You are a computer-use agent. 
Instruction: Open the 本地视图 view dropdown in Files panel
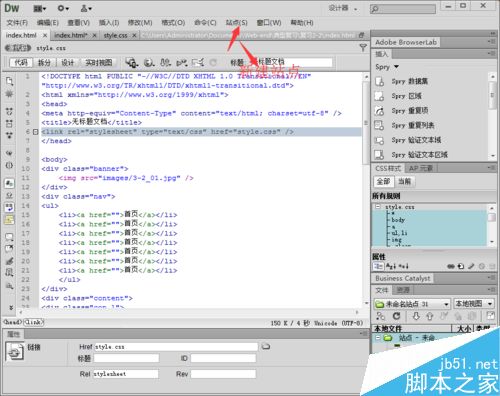(x=473, y=304)
